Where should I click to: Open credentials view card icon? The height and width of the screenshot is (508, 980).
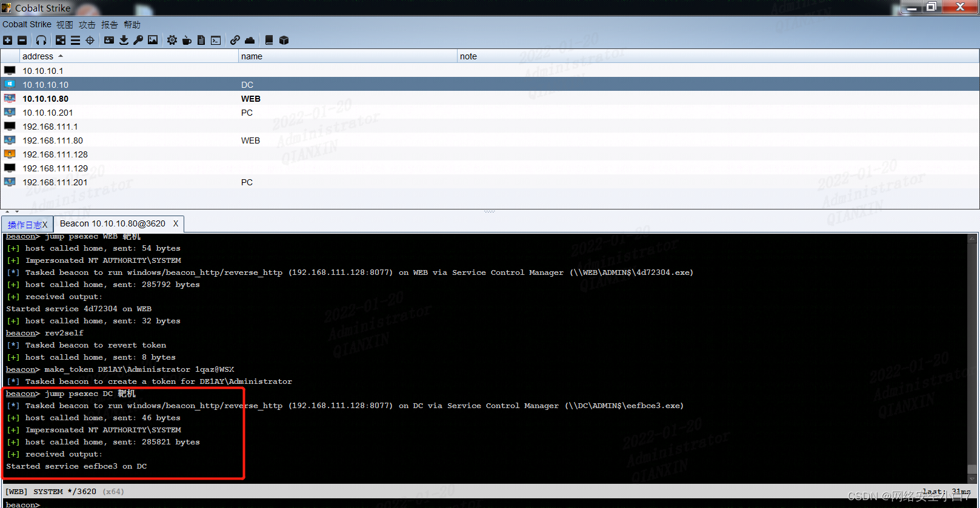[109, 41]
